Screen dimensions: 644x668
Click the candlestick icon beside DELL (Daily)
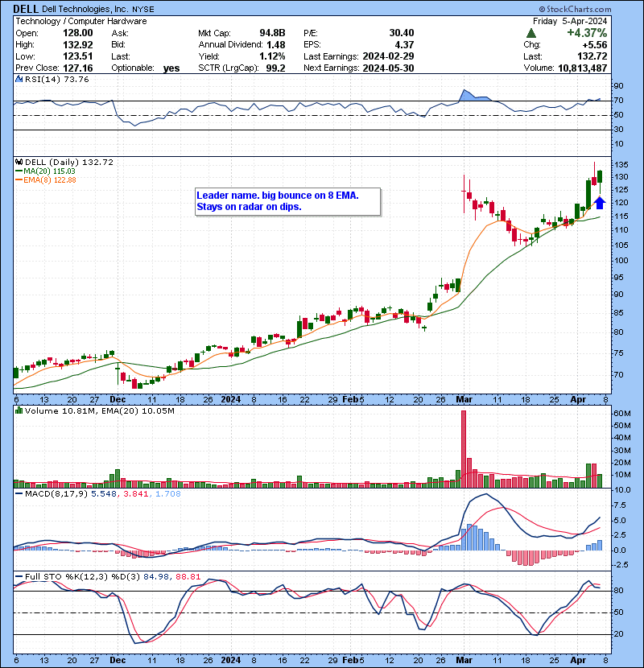(19, 163)
